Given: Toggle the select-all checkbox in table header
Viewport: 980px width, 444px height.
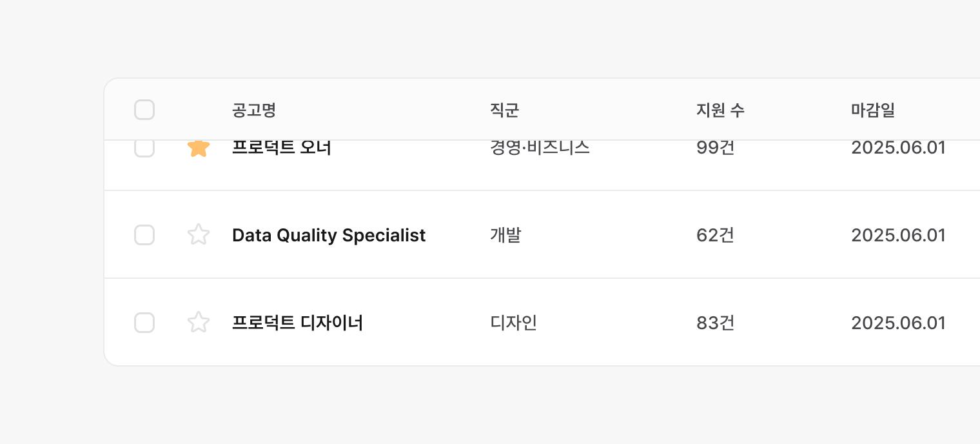Looking at the screenshot, I should [144, 110].
